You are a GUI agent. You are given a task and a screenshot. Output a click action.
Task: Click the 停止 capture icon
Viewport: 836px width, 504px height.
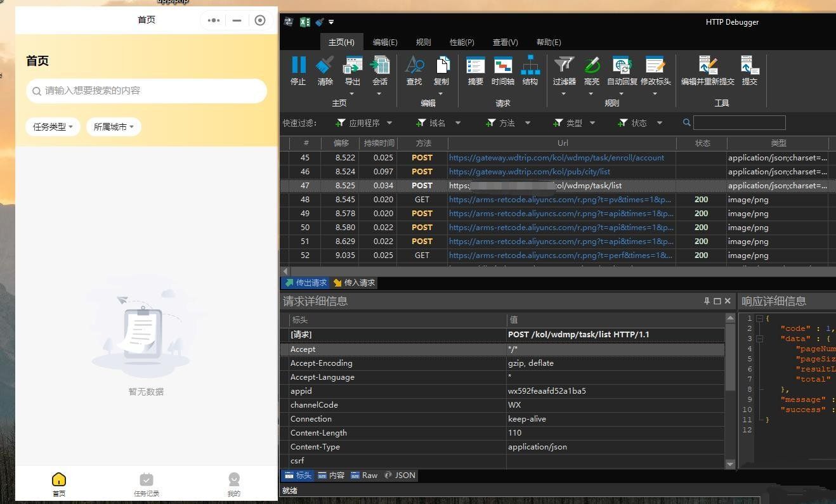tap(298, 70)
